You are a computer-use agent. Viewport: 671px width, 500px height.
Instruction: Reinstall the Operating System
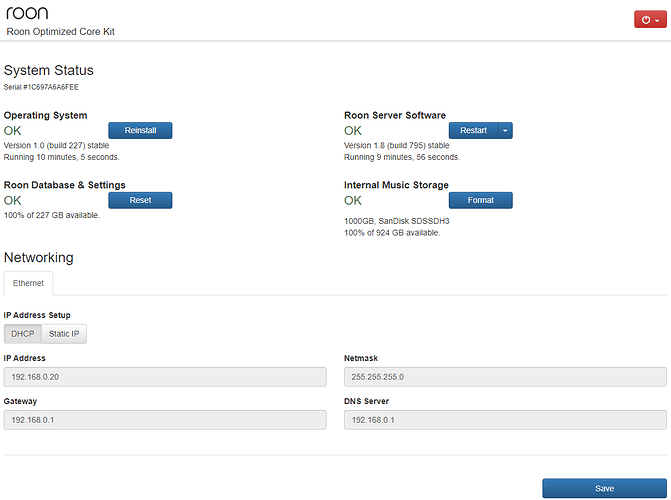click(140, 131)
